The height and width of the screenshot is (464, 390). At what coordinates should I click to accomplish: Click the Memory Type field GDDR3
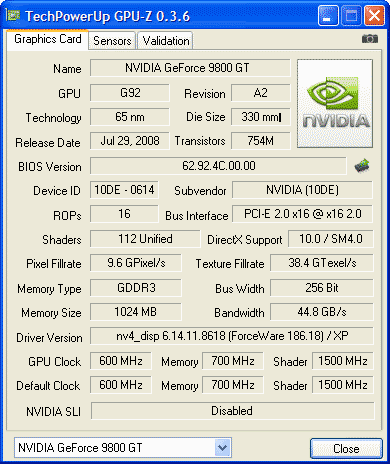pyautogui.click(x=136, y=288)
